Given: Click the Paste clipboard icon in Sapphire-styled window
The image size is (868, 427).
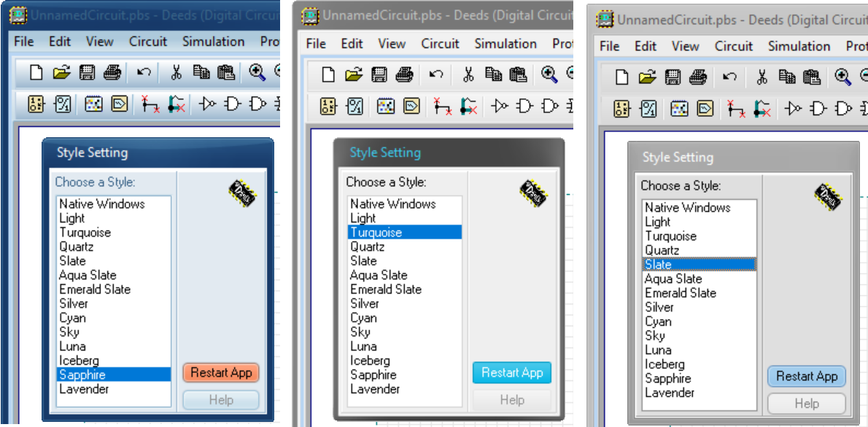Looking at the screenshot, I should [x=226, y=72].
